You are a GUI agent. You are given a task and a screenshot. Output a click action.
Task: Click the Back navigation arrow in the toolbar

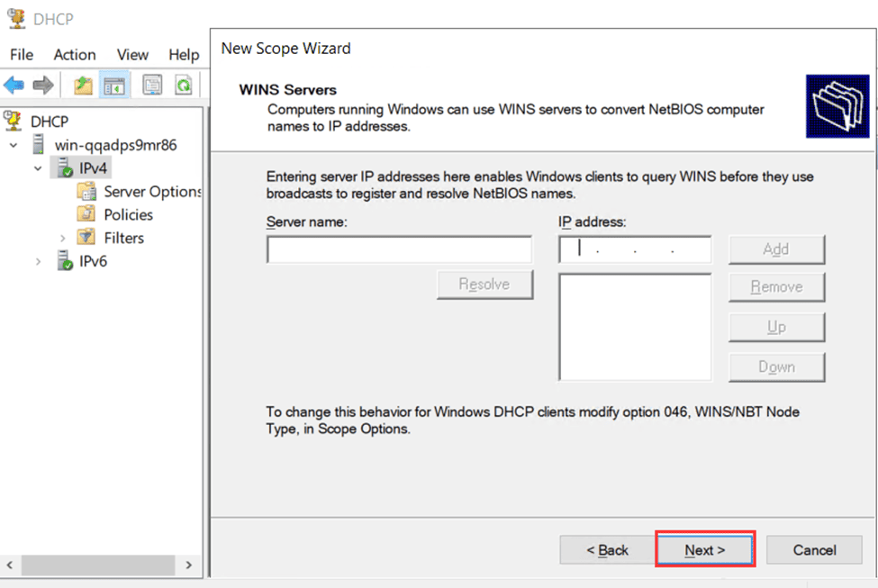[x=15, y=85]
